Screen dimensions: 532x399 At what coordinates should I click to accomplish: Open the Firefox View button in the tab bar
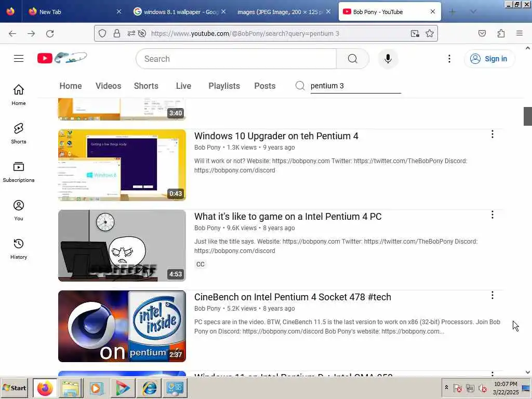coord(10,11)
